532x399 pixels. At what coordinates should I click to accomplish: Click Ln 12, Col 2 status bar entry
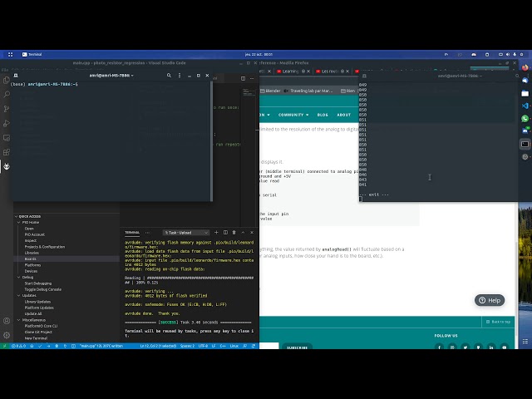click(158, 346)
